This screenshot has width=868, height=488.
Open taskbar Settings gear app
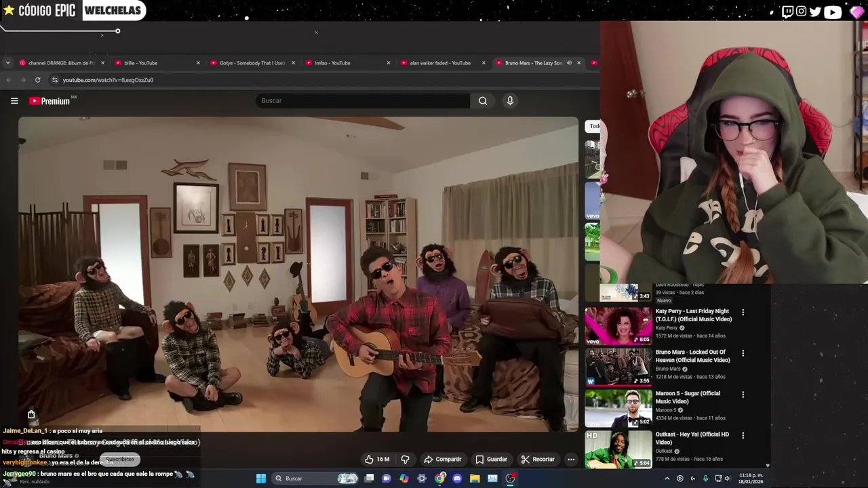[422, 479]
